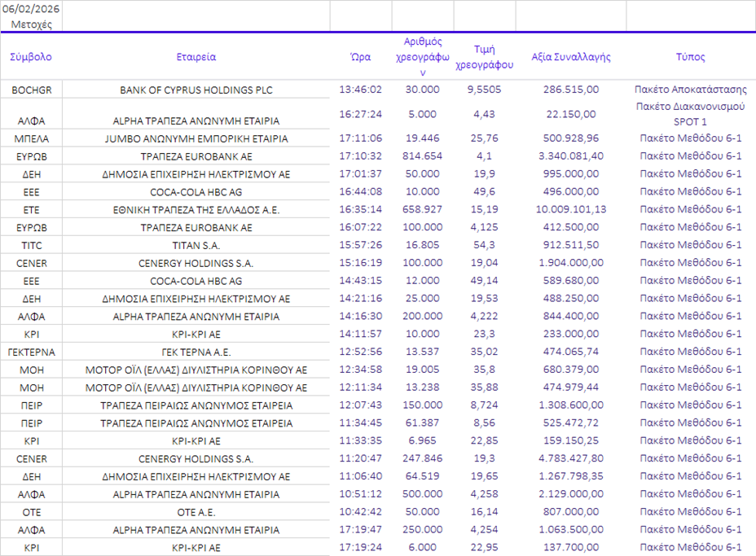Select the Αξία Συναλλαγής column header
Screen dimensions: 756x556
(570, 57)
